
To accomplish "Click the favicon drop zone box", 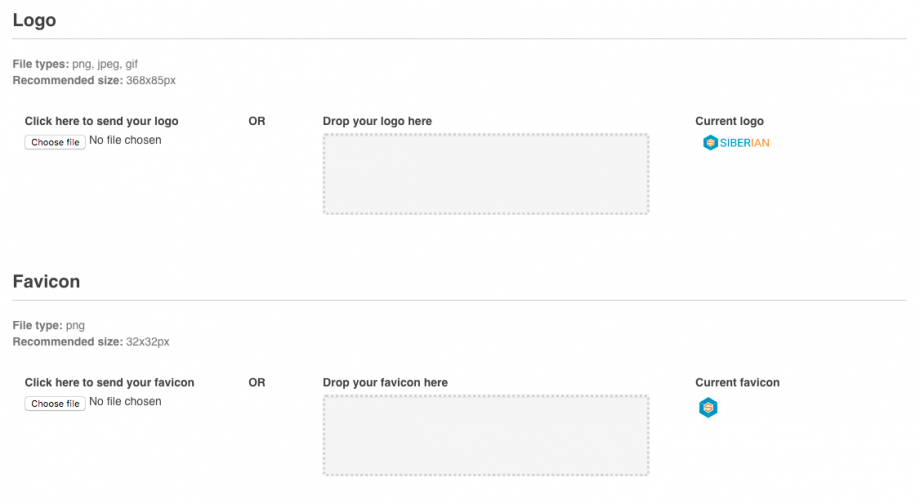I will [x=486, y=435].
